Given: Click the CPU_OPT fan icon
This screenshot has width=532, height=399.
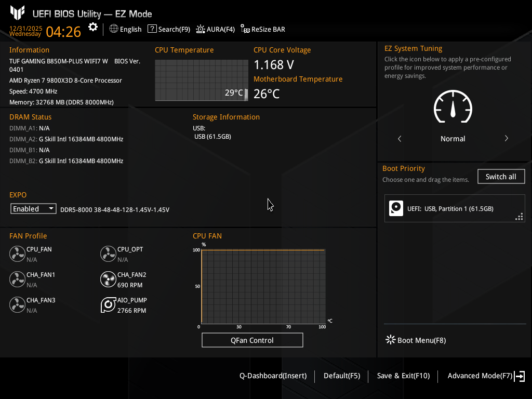Looking at the screenshot, I should [x=108, y=254].
